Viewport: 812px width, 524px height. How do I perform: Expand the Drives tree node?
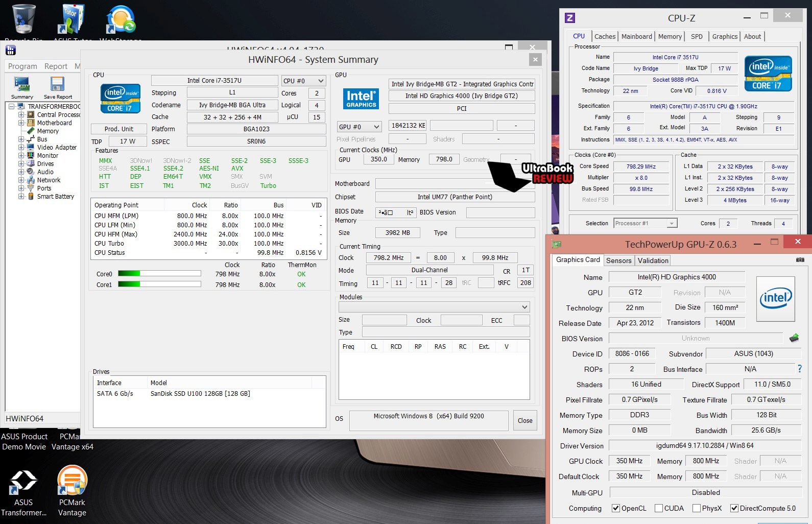pos(21,163)
